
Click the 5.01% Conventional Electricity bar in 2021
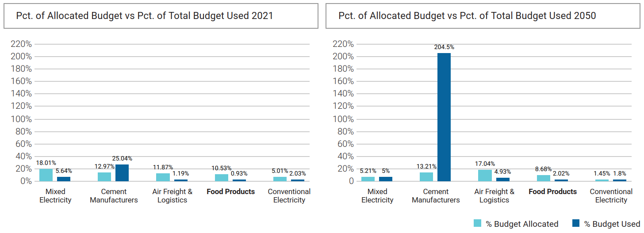(280, 179)
